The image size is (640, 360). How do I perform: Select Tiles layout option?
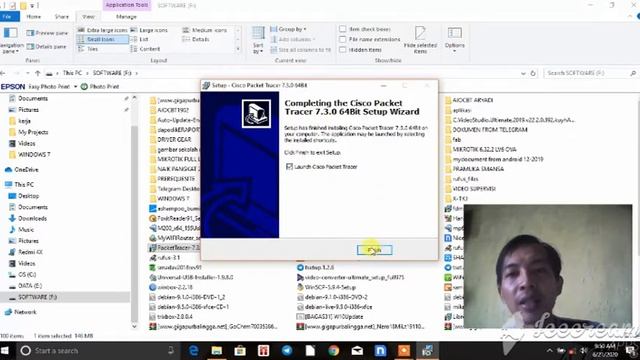(88, 49)
